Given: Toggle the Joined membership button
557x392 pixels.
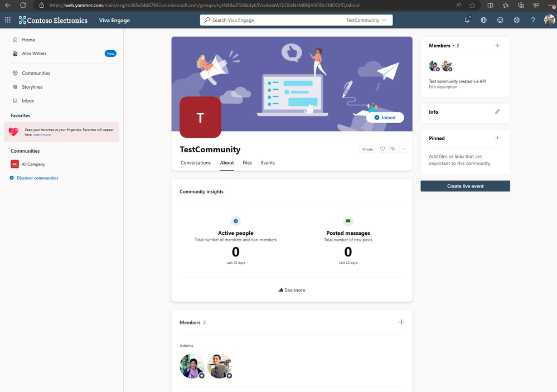Looking at the screenshot, I should coord(385,118).
